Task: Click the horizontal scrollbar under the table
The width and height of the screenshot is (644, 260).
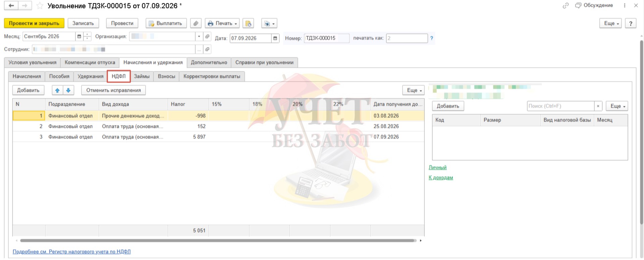Action: pos(218,241)
